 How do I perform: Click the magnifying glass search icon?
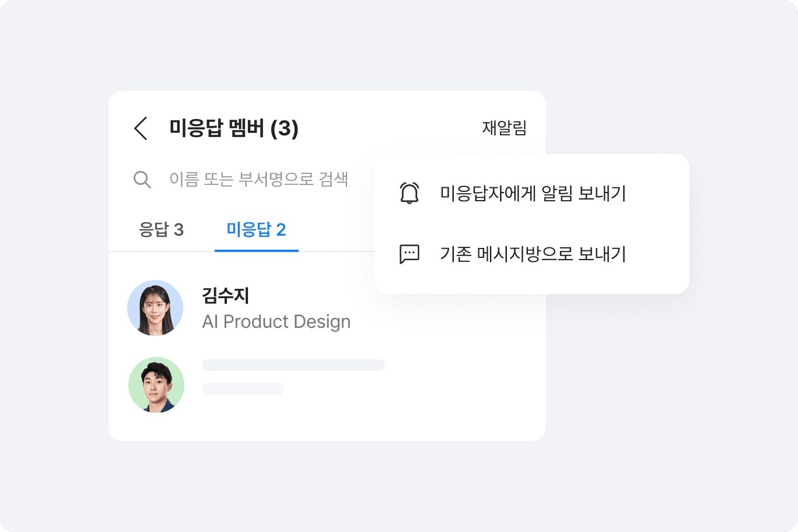click(142, 179)
